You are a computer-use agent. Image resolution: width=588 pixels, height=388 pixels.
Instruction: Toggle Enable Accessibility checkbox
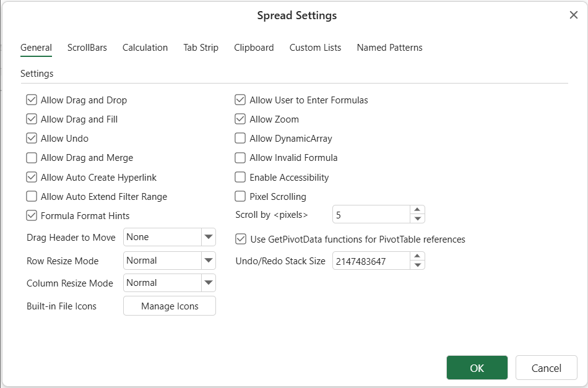(240, 177)
